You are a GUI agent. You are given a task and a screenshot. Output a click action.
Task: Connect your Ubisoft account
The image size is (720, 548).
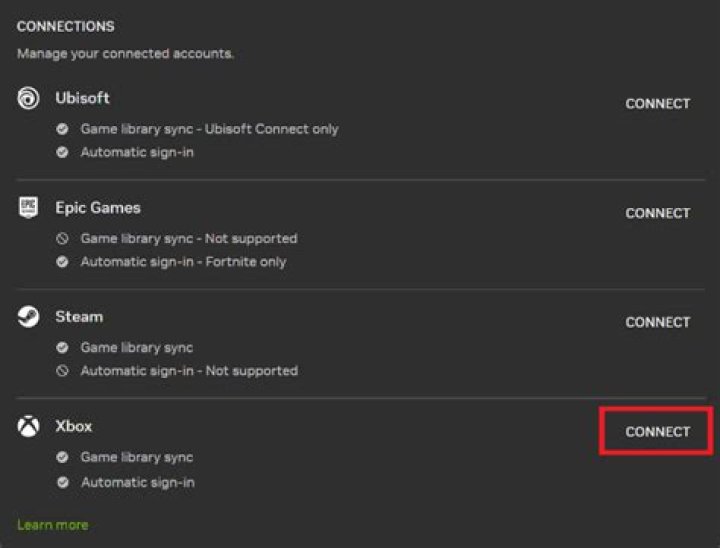(658, 104)
